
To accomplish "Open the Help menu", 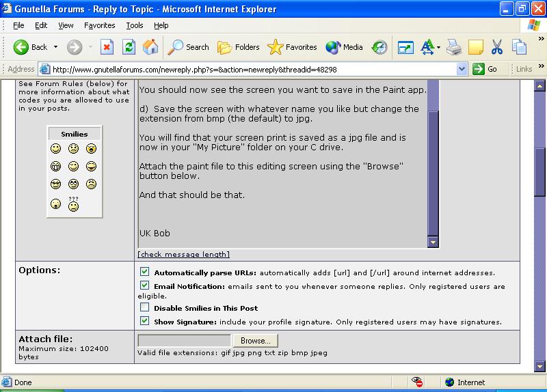I will coord(161,25).
